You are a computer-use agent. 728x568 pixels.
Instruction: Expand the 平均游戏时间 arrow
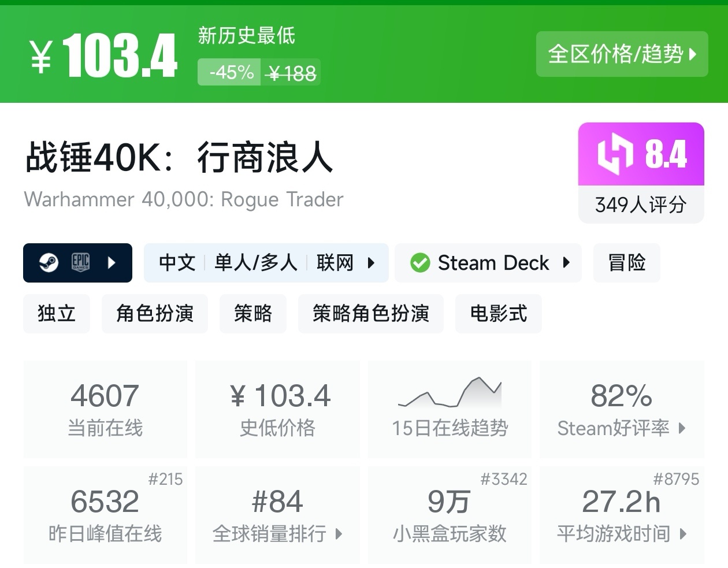(683, 534)
